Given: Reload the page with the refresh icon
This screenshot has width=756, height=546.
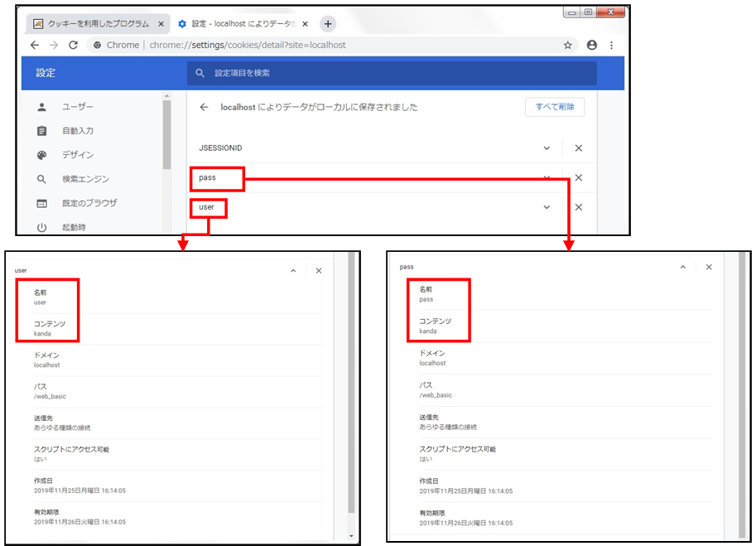Looking at the screenshot, I should tap(74, 45).
